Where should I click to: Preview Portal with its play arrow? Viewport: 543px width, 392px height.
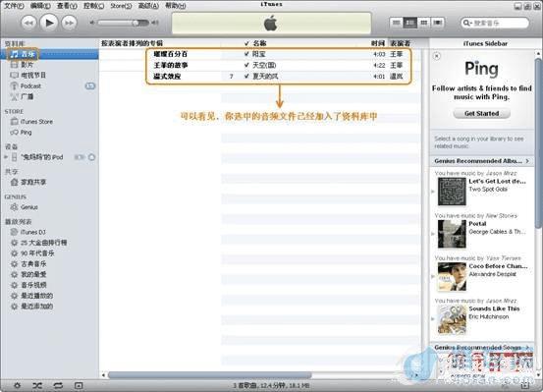[433, 234]
